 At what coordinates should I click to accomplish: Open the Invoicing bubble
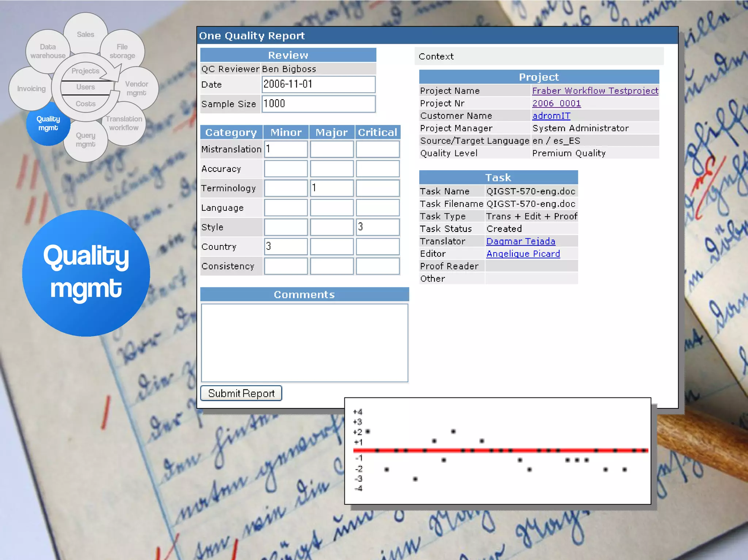point(31,89)
